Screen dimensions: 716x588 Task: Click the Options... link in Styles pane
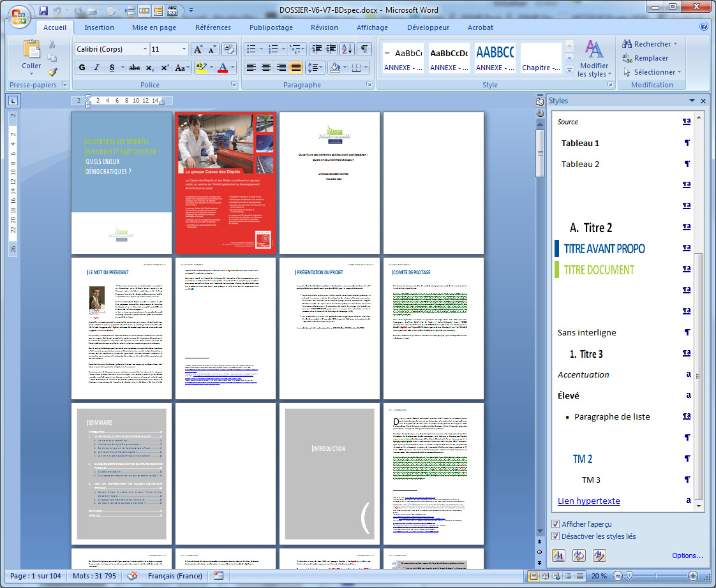[x=687, y=555]
